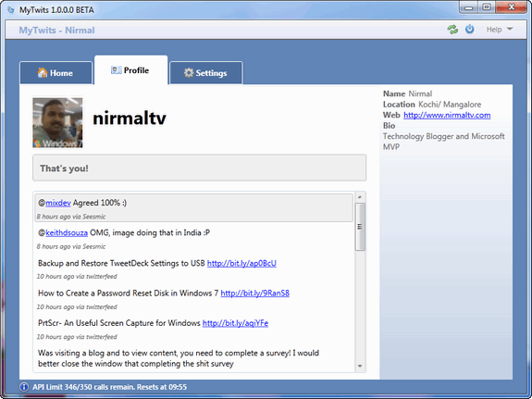Screen dimensions: 532x399
Task: Minimize the MyTwits window
Action: point(469,7)
